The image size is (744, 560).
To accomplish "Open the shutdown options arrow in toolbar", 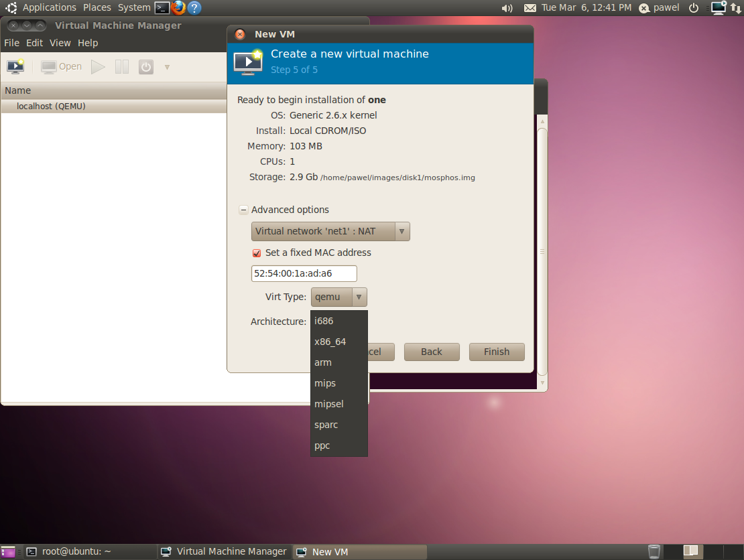I will tap(167, 67).
